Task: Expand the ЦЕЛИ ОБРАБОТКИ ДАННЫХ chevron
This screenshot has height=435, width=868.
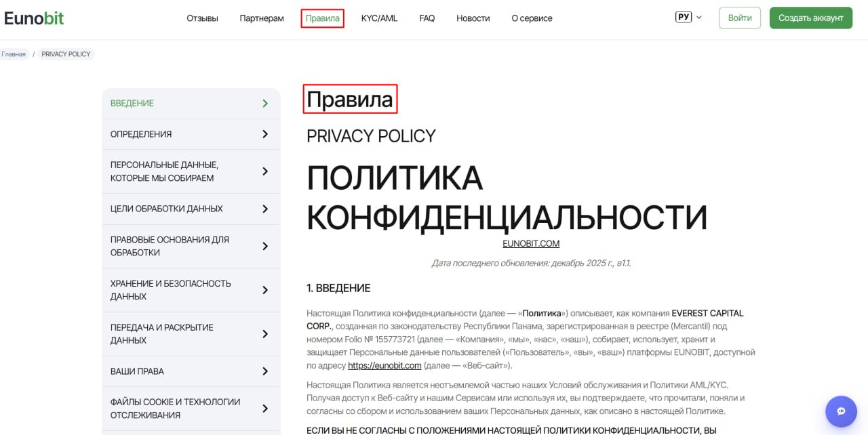Action: coord(265,209)
